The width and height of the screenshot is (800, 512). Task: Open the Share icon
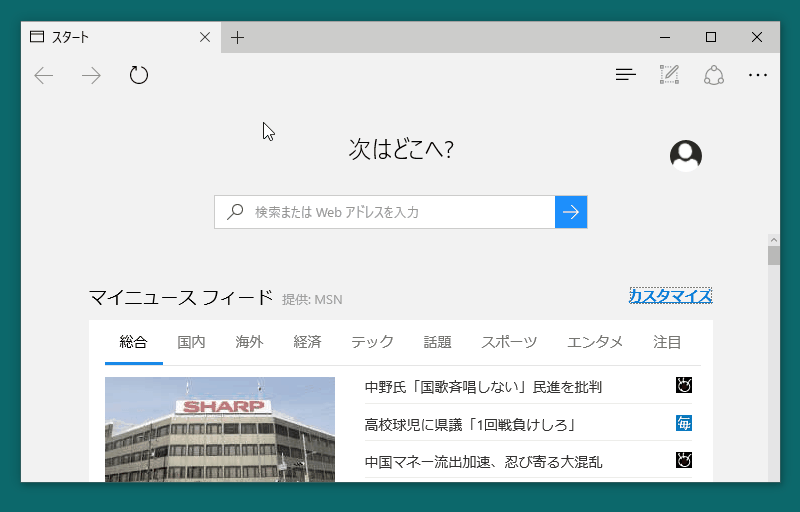point(714,75)
